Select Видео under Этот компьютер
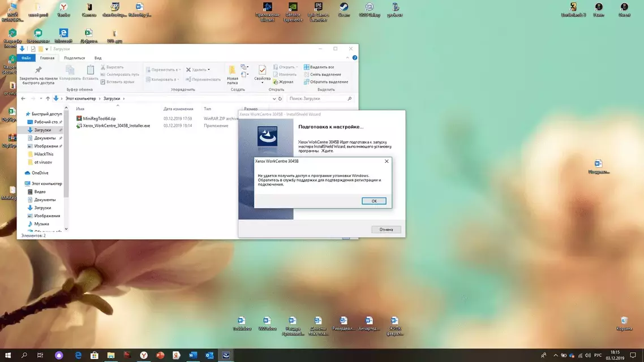This screenshot has width=644, height=362. (37, 192)
